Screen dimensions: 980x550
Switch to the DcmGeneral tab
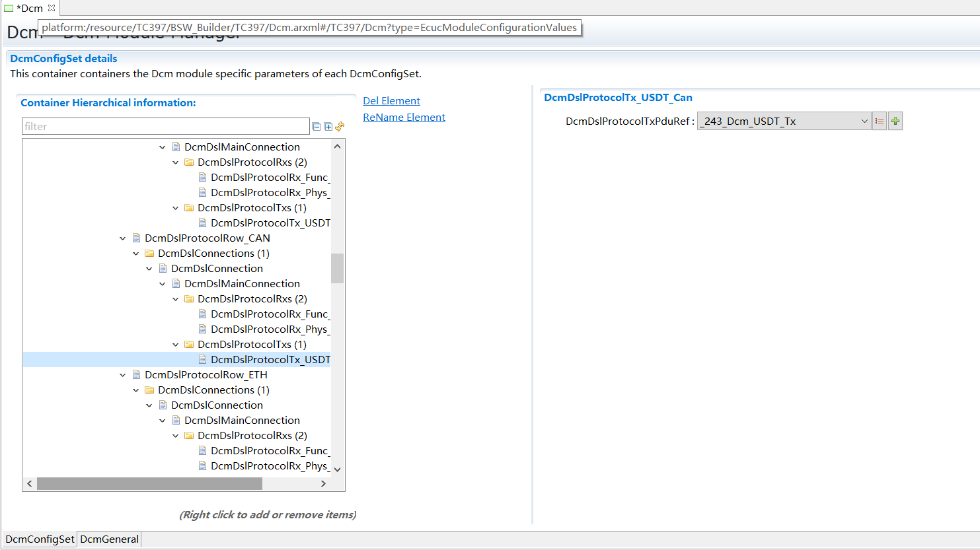point(110,539)
